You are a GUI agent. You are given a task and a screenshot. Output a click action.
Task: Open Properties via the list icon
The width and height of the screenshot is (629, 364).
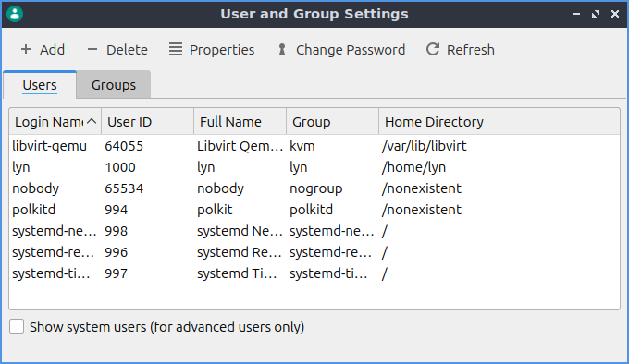click(x=176, y=49)
